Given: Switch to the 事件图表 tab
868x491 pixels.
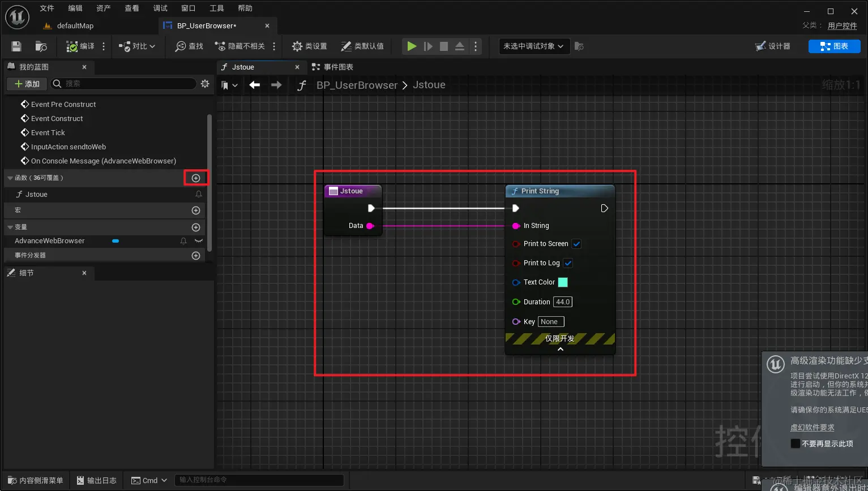Looking at the screenshot, I should point(337,67).
